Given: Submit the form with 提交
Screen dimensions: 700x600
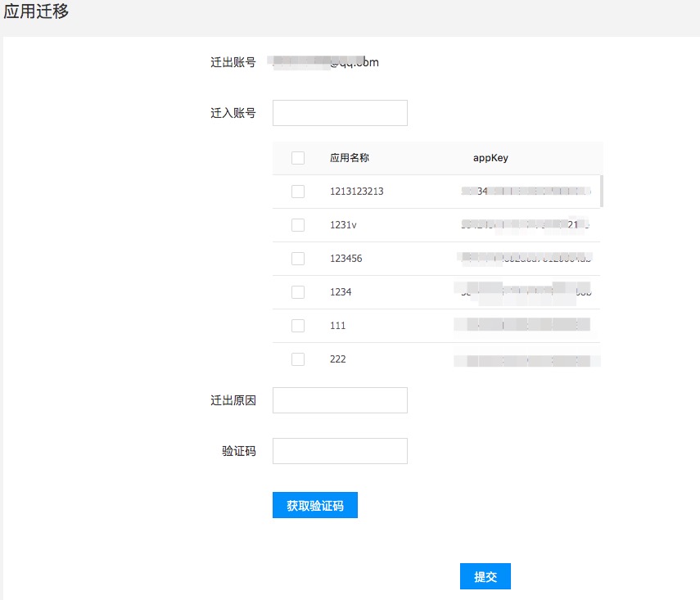Looking at the screenshot, I should tap(485, 576).
